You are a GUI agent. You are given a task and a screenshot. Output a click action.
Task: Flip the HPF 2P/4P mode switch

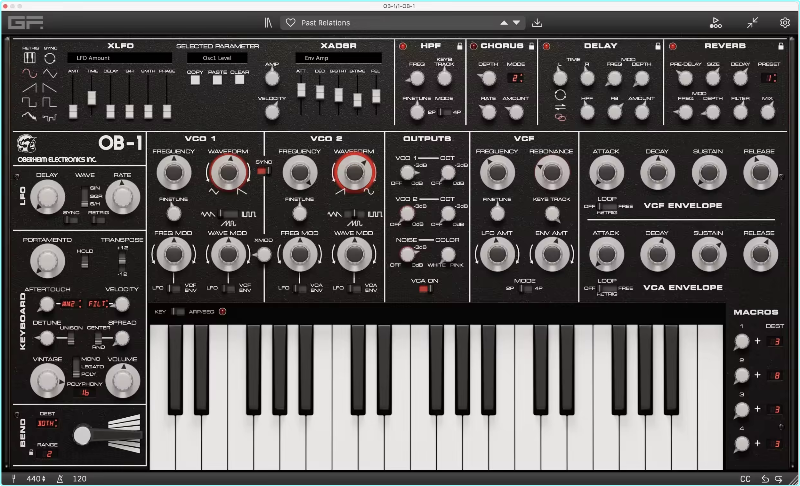coord(443,112)
